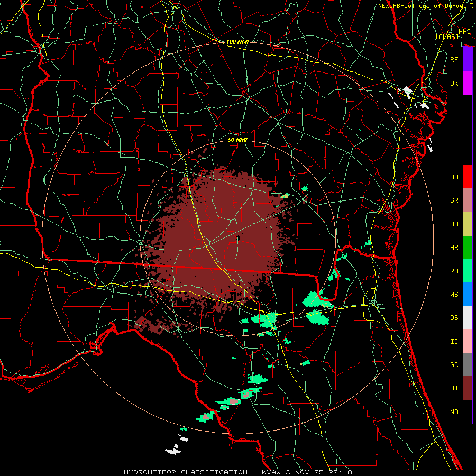This screenshot has width=476, height=476.
Task: Click the 'GC' legend label text
Action: (x=454, y=365)
